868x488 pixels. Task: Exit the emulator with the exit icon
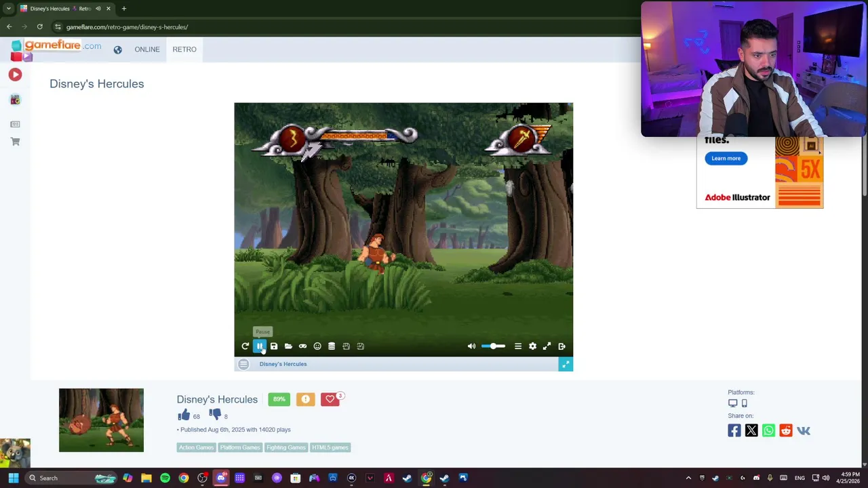click(x=562, y=346)
